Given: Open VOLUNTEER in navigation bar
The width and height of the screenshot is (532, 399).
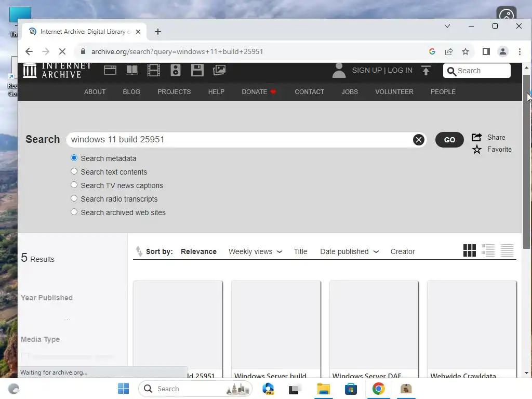Looking at the screenshot, I should pos(394,91).
